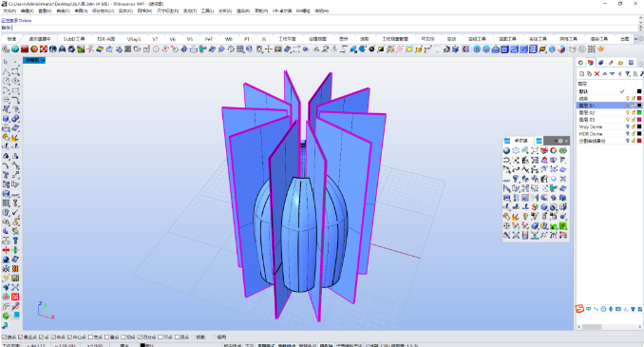Open the viewport title dropdown arrow
The width and height of the screenshot is (644, 347).
coord(43,60)
